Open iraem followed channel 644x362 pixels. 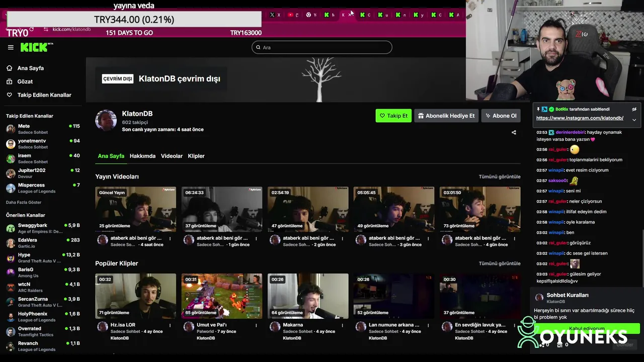coord(42,158)
